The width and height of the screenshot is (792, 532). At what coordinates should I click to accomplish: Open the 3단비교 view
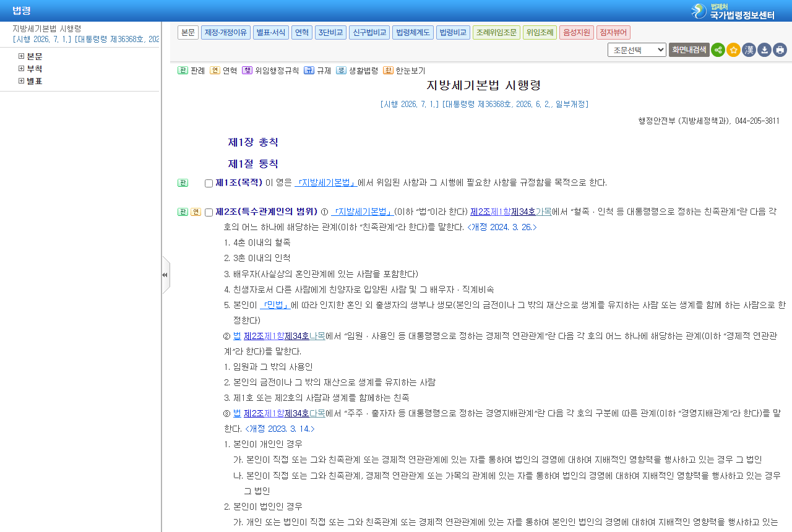330,32
